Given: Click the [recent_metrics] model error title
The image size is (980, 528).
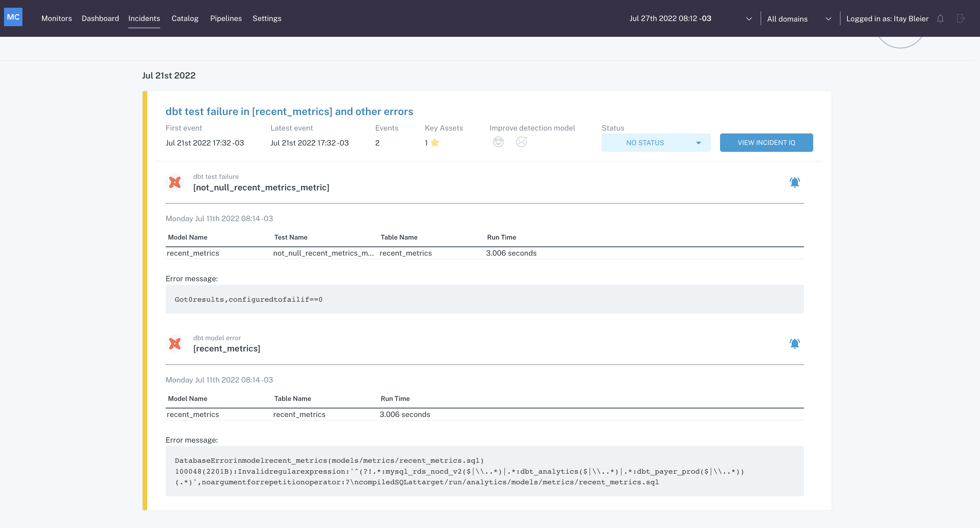Looking at the screenshot, I should pyautogui.click(x=227, y=349).
